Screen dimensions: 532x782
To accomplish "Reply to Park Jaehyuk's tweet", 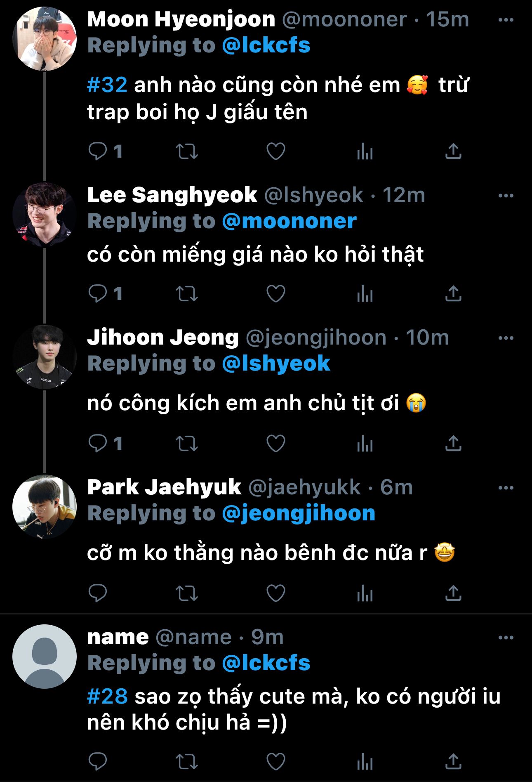I will 98,593.
